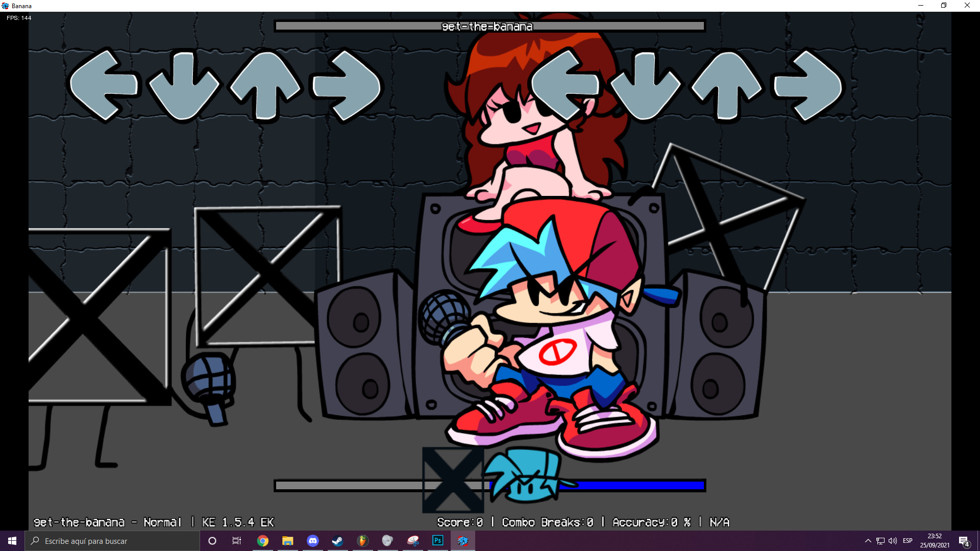
Task: Tap the player's left arrow receptor
Action: click(x=565, y=85)
